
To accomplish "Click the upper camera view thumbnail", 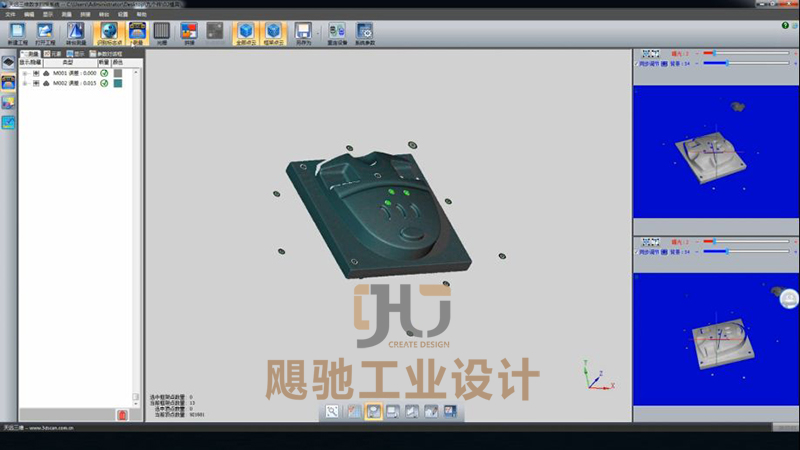I will click(x=716, y=152).
